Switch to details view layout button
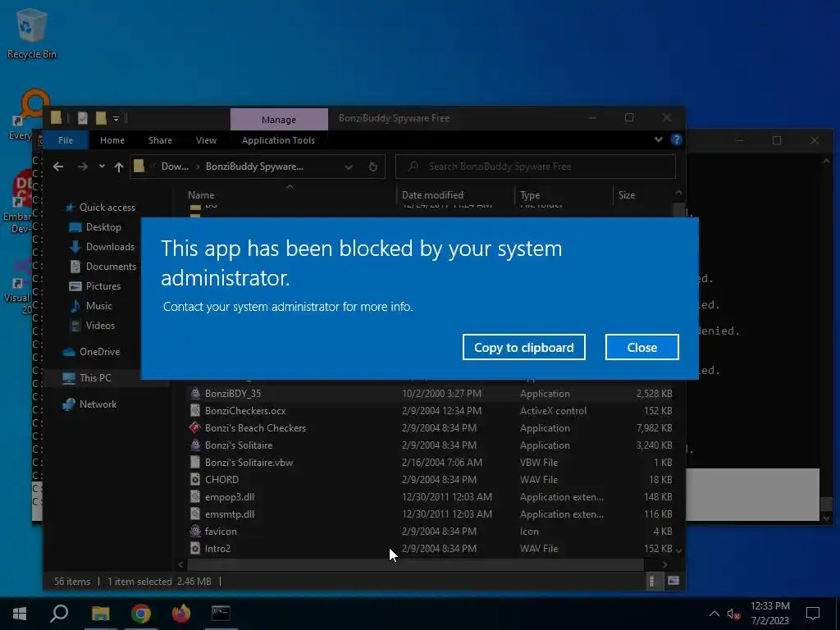The image size is (840, 630). click(x=652, y=581)
